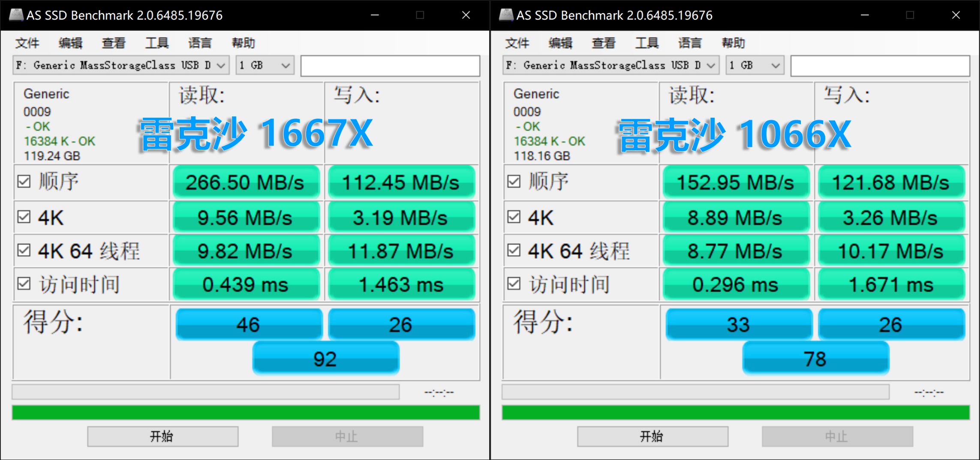Image resolution: width=980 pixels, height=460 pixels.
Task: Click the 开始 button in the right window
Action: 653,436
